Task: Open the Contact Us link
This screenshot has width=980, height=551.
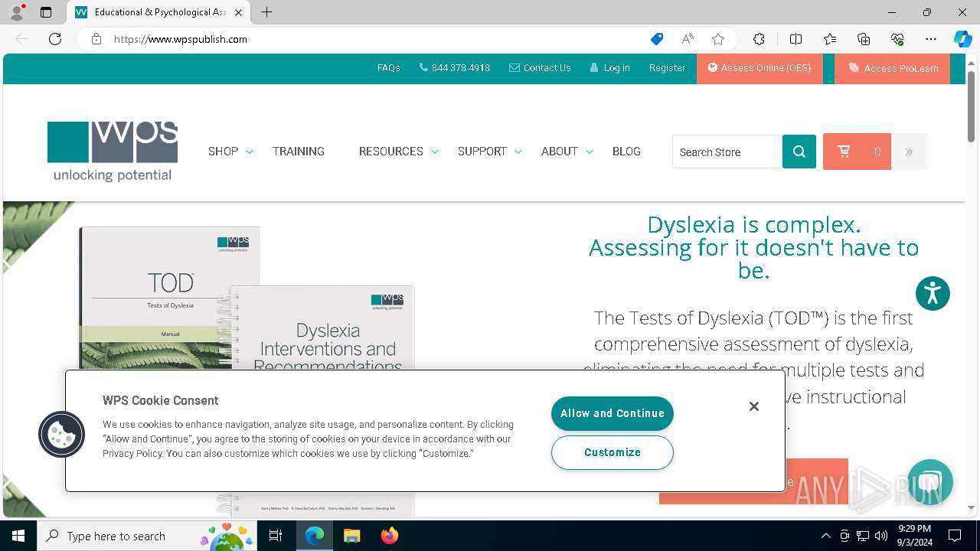Action: click(x=540, y=68)
